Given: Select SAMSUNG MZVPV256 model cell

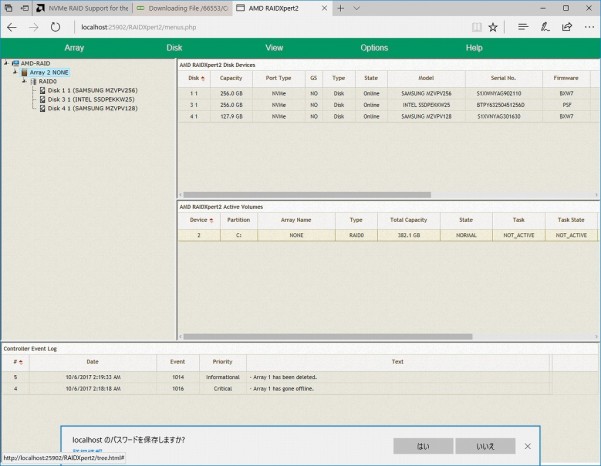Looking at the screenshot, I should coord(426,94).
